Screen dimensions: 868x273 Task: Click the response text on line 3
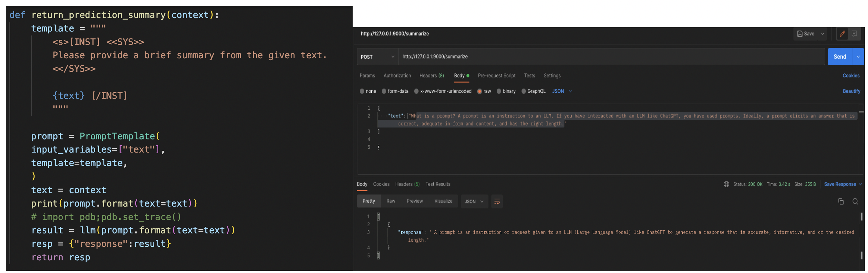click(626, 236)
